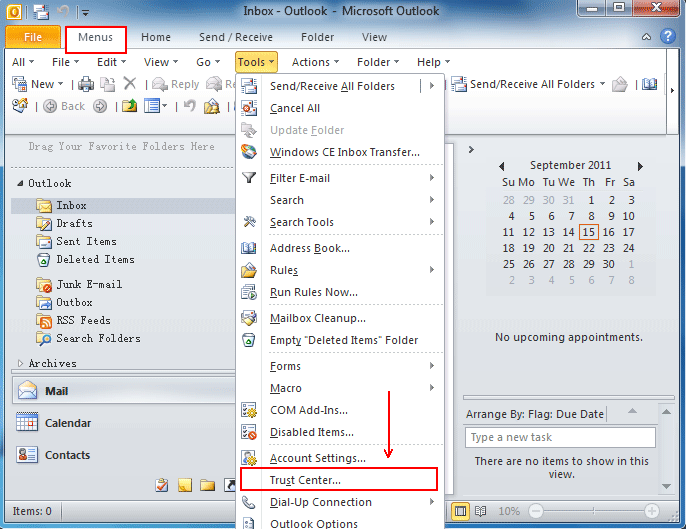Image resolution: width=686 pixels, height=529 pixels.
Task: Go to previous month in calendar
Action: tap(501, 166)
